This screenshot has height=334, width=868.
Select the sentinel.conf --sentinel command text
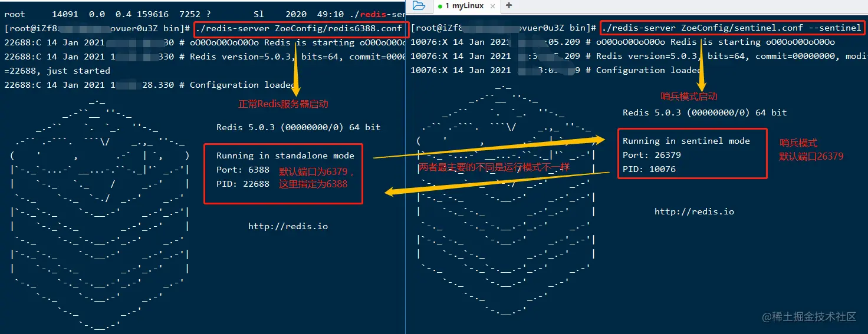[x=732, y=28]
